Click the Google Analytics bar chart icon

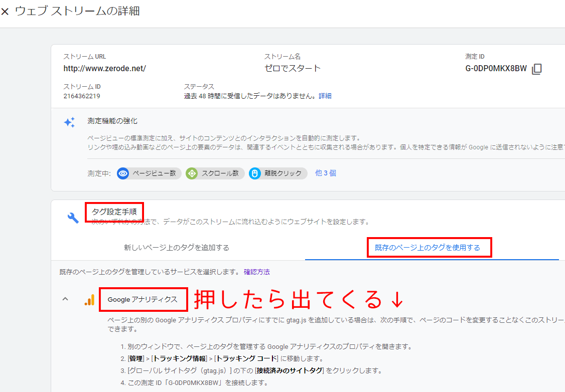click(x=89, y=299)
